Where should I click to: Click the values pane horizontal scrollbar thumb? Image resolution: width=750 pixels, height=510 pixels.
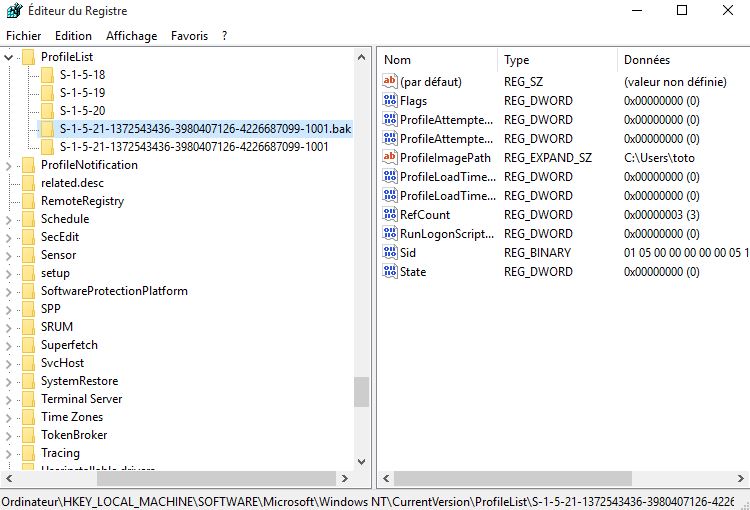click(x=513, y=478)
